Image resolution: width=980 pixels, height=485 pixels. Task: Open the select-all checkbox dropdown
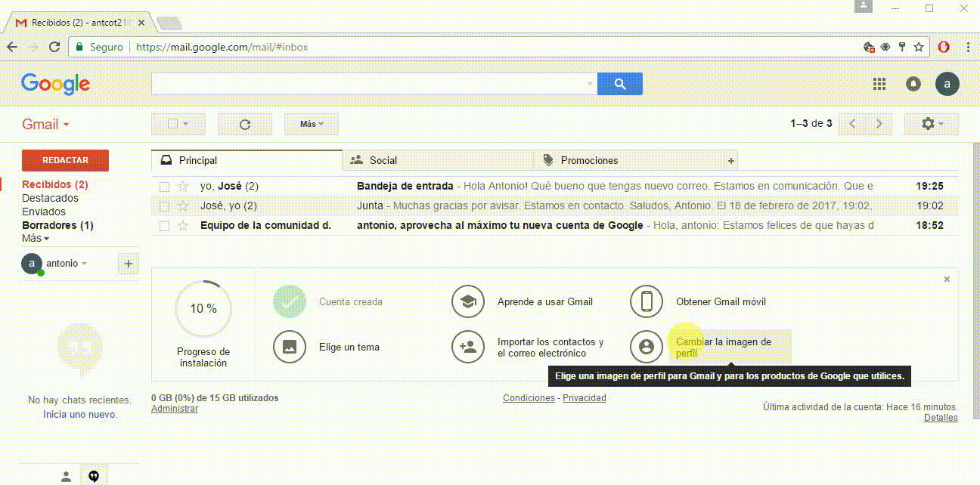click(178, 124)
